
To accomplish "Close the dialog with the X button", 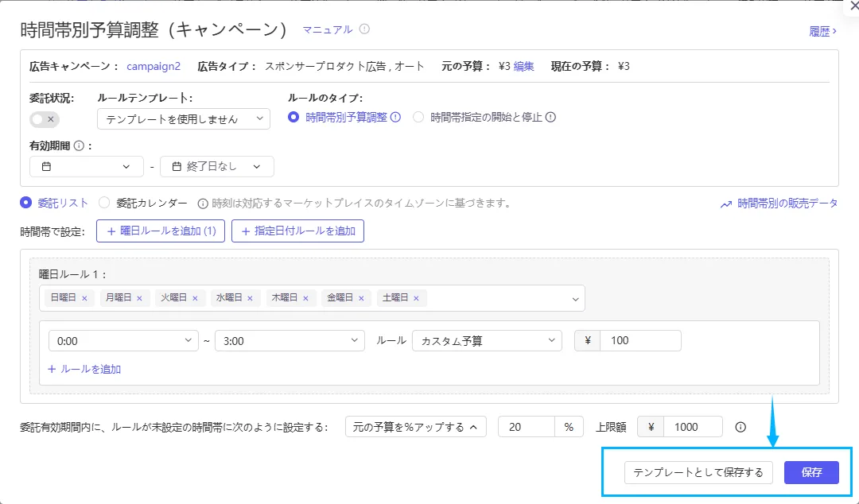I will coord(853,6).
